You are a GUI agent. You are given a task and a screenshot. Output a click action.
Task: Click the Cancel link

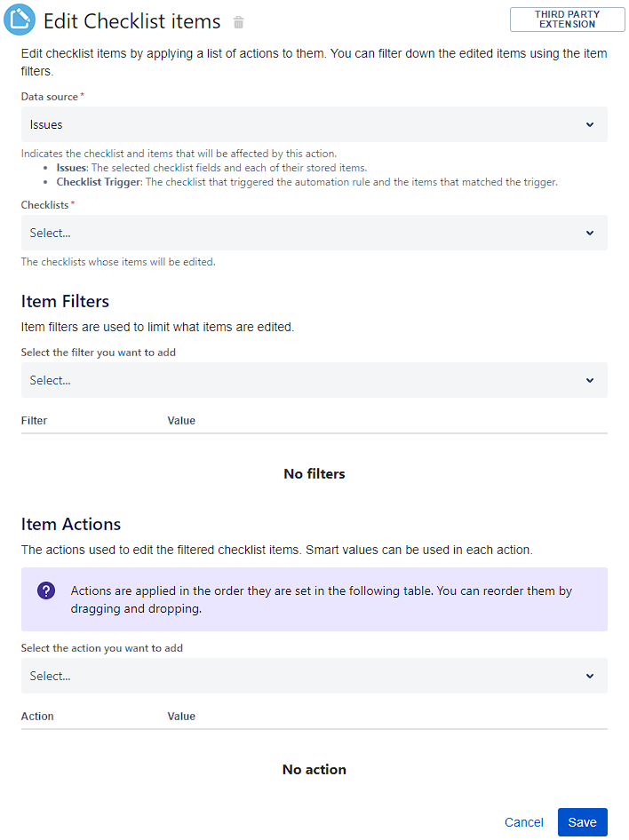point(523,822)
